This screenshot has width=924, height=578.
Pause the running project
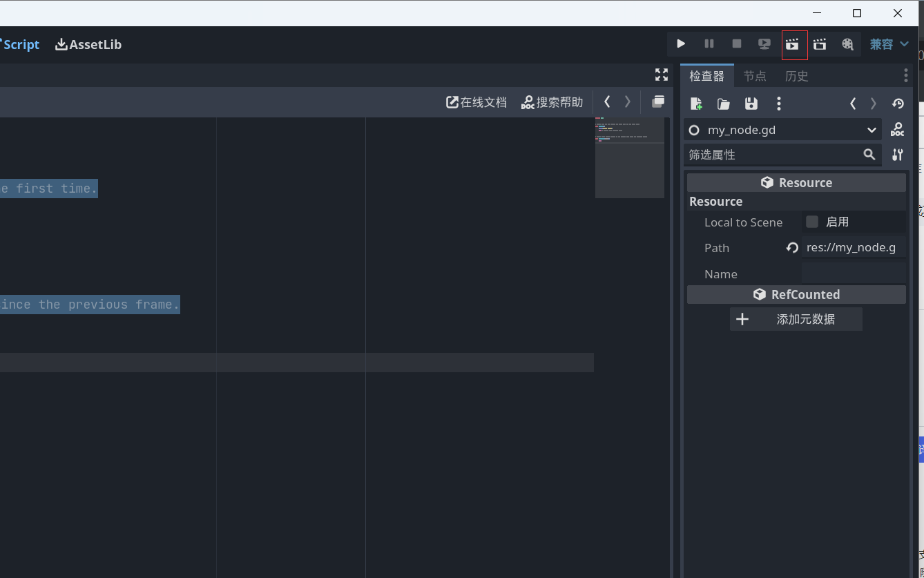click(709, 44)
